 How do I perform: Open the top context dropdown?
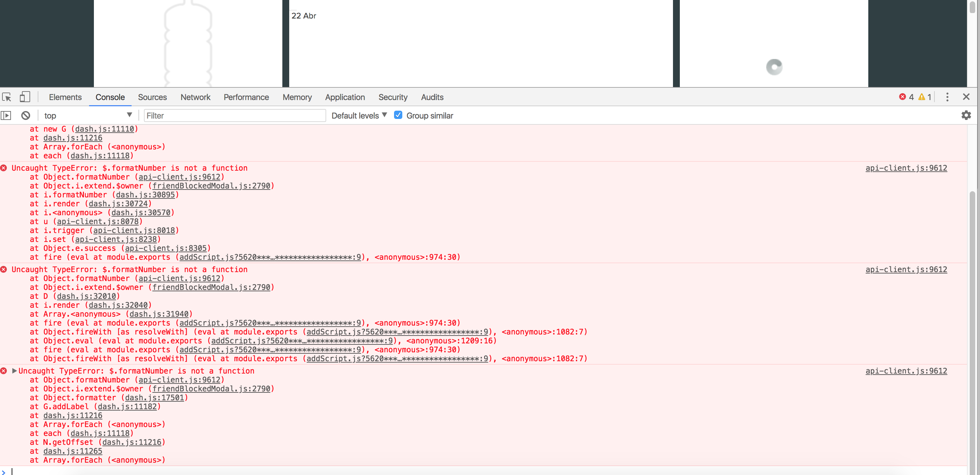click(x=87, y=115)
